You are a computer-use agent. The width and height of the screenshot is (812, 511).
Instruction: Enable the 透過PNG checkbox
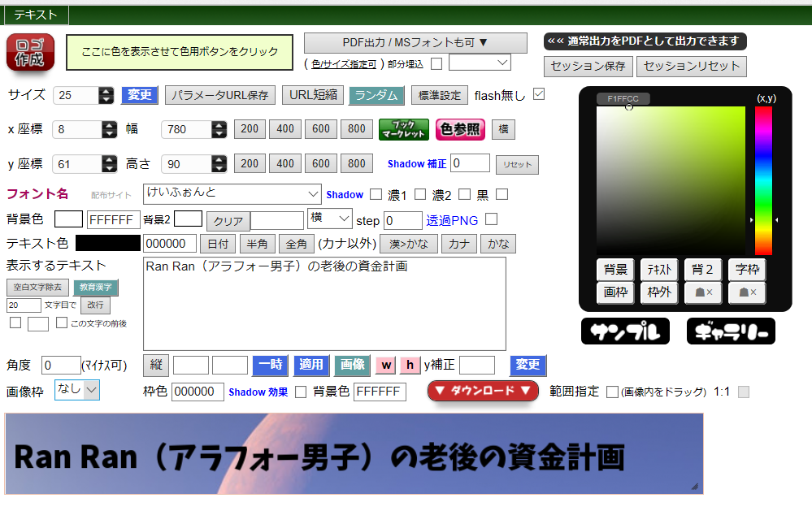pyautogui.click(x=492, y=219)
